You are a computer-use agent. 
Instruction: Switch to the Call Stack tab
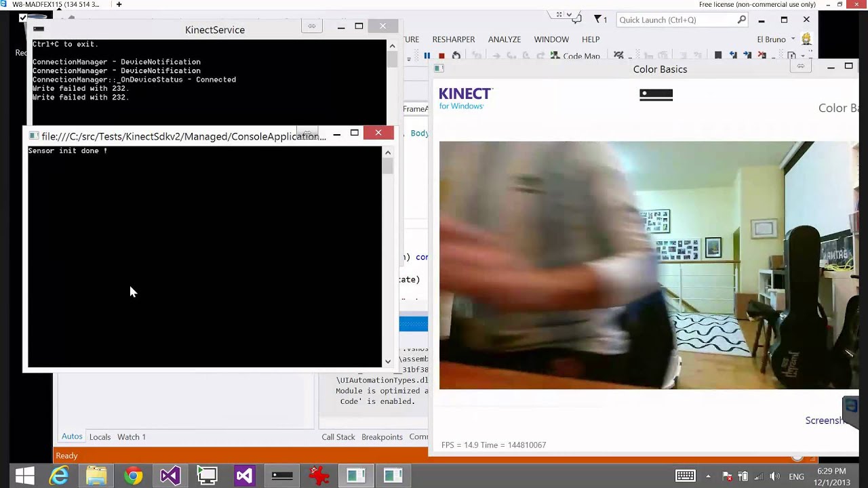(x=338, y=436)
